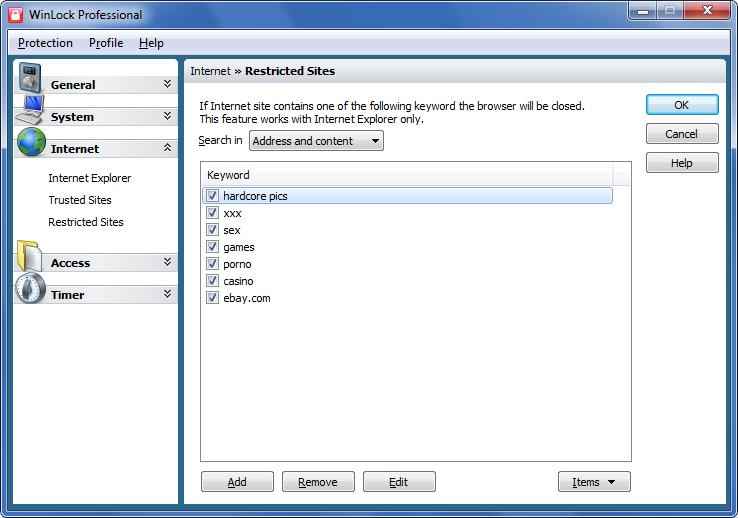
Task: Click the Timer section label
Action: click(67, 295)
